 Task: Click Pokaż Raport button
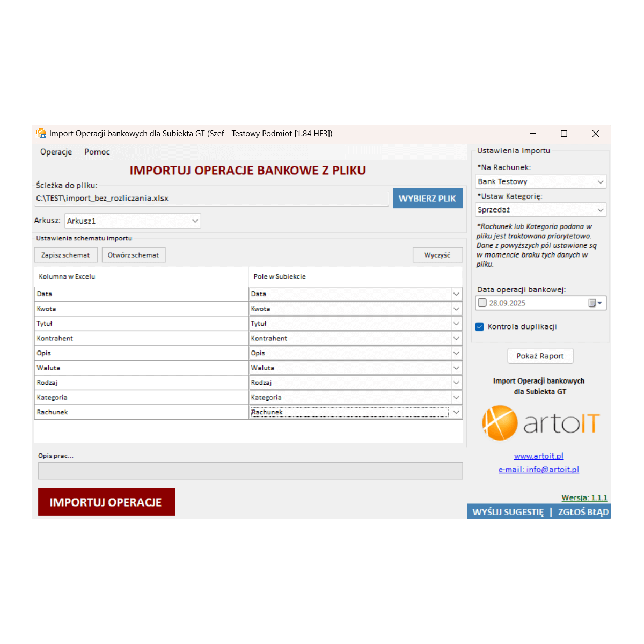pos(540,356)
